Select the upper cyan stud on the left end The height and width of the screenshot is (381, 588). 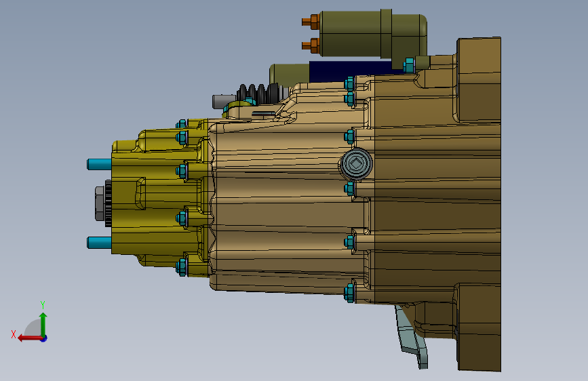99,164
